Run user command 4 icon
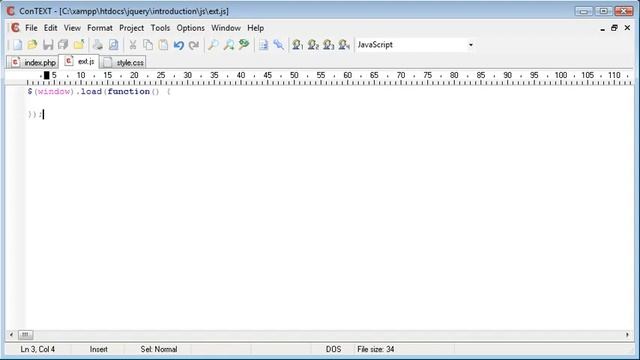Screen dimensions: 640x360 [x=344, y=44]
